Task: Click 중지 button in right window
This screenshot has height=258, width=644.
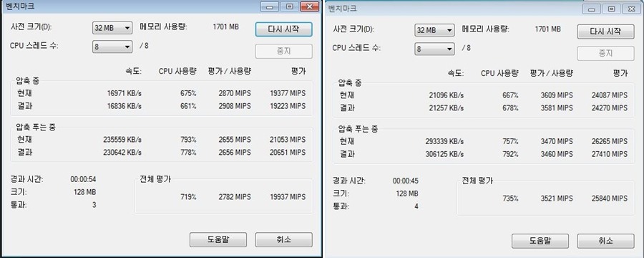Action: (606, 53)
